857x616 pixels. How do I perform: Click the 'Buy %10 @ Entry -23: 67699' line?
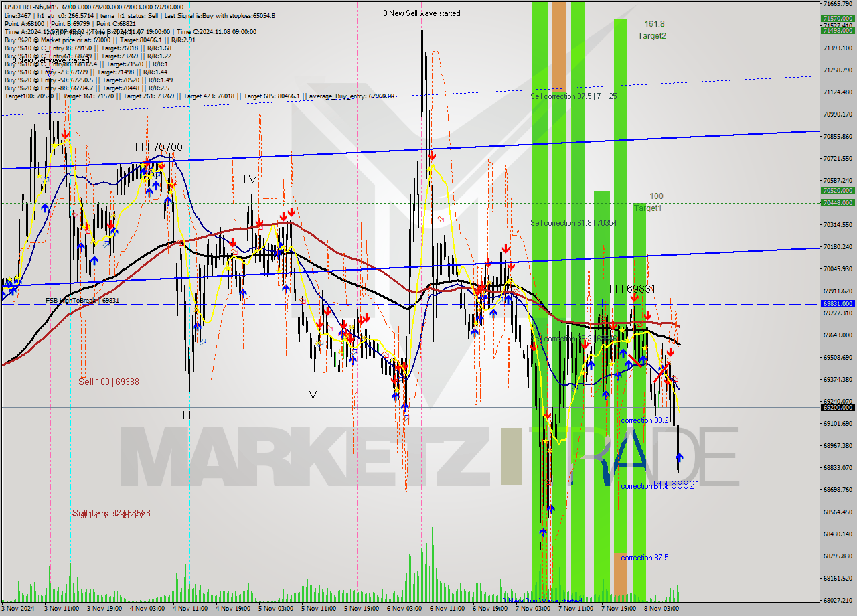(x=86, y=72)
